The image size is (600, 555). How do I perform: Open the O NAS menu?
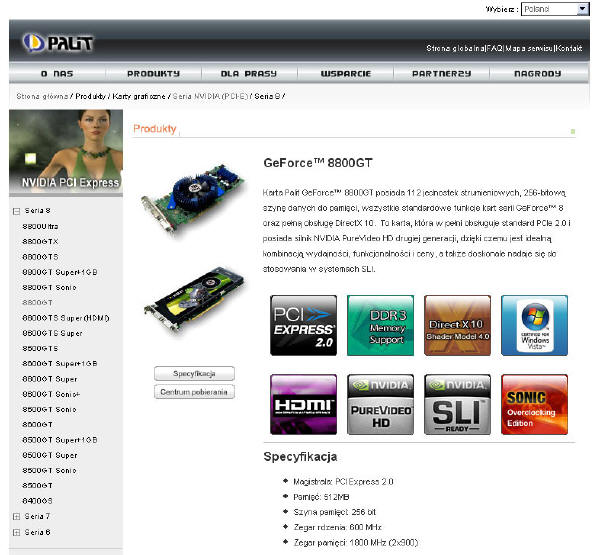point(57,73)
